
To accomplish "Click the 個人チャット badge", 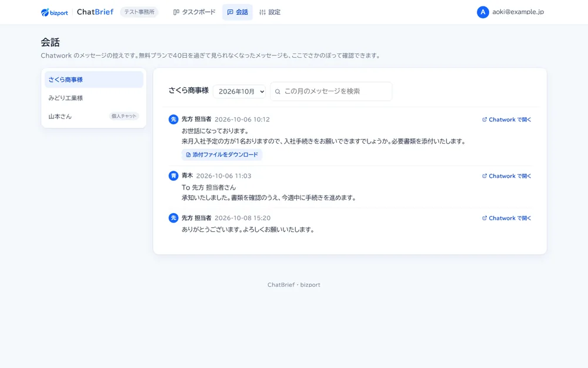I will click(x=123, y=116).
